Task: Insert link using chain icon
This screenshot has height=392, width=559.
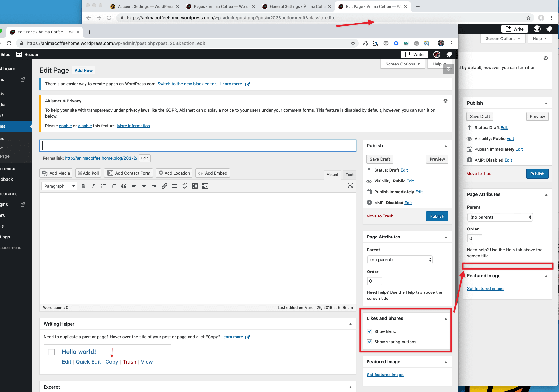Action: point(164,186)
